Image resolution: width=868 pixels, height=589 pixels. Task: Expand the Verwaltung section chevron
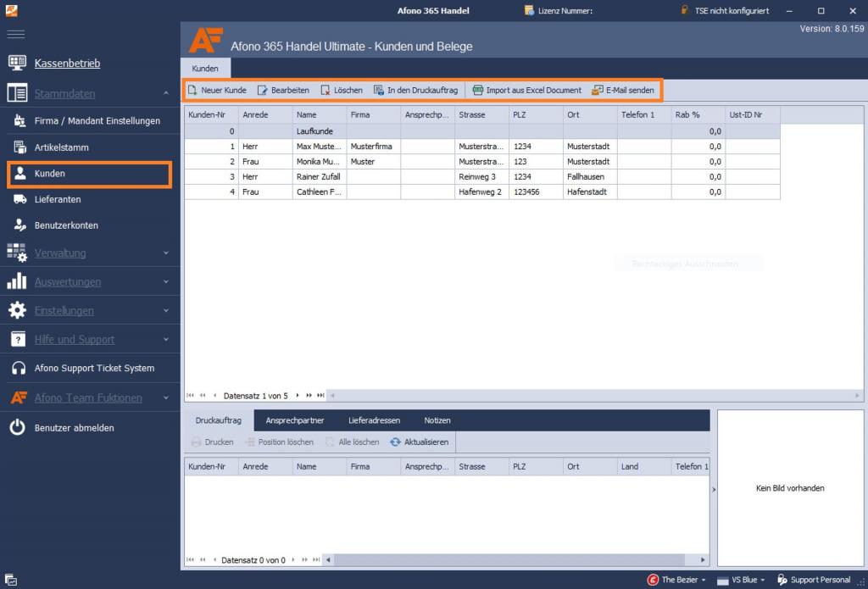click(166, 253)
